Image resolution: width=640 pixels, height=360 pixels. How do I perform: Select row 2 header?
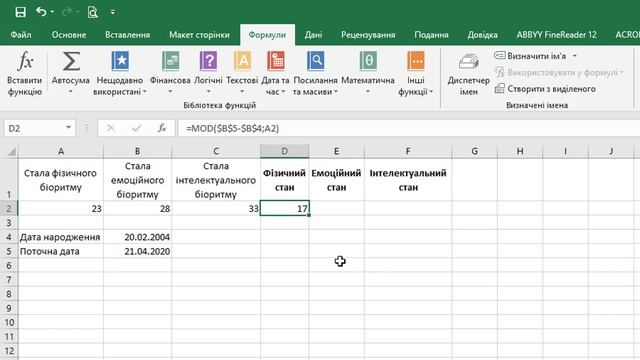coord(9,209)
